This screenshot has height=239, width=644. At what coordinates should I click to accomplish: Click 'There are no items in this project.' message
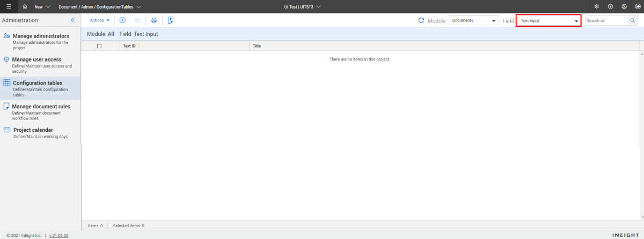360,59
